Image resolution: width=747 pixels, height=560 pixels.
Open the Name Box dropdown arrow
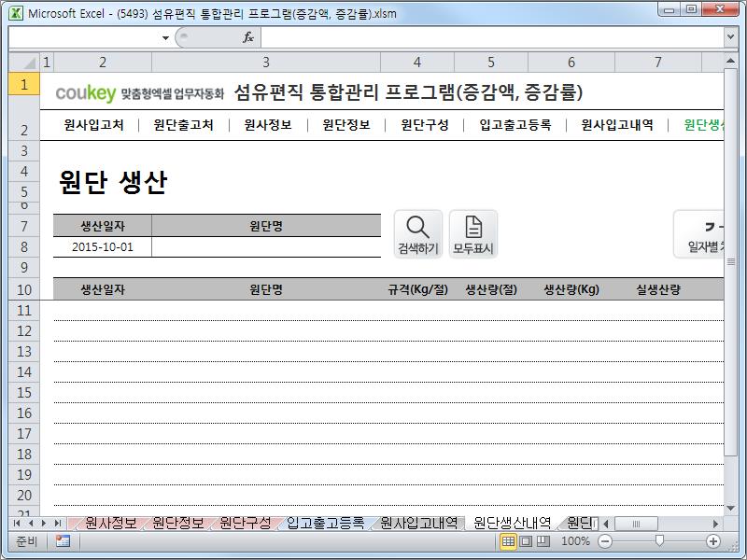[165, 37]
